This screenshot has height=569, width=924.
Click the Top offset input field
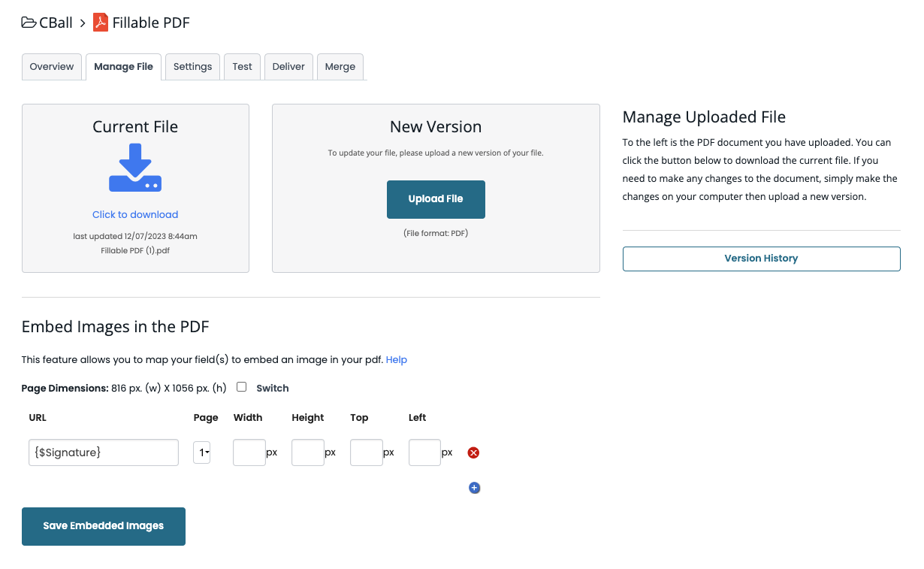366,452
